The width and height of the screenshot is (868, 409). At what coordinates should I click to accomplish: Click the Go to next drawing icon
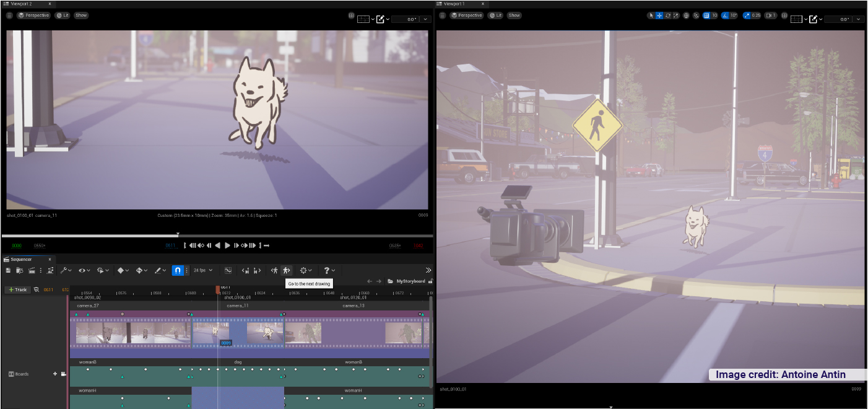[286, 270]
